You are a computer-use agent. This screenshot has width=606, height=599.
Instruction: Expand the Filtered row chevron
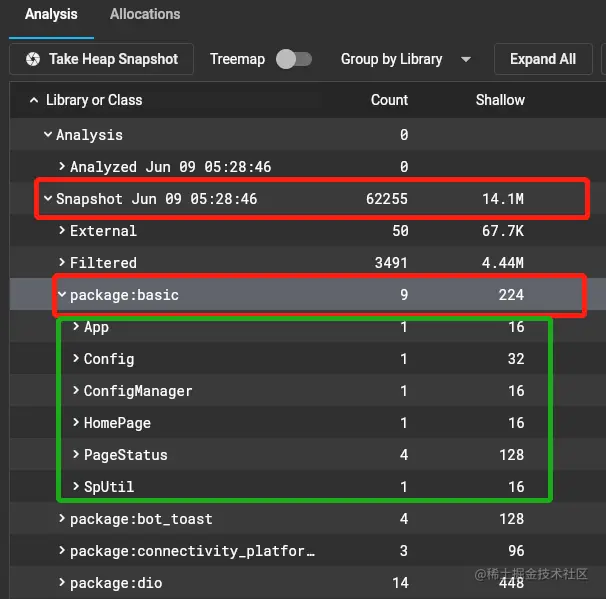click(x=62, y=262)
